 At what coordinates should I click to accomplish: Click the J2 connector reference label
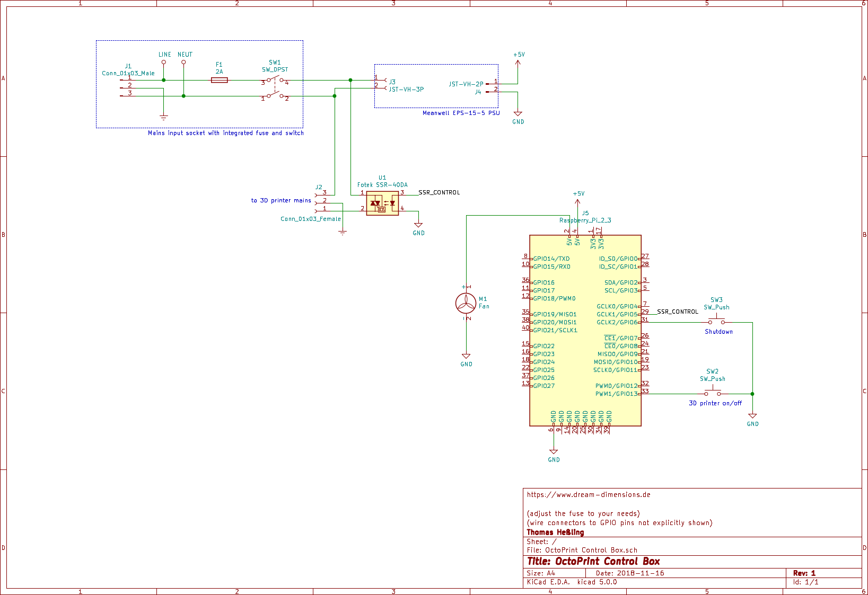click(x=319, y=187)
